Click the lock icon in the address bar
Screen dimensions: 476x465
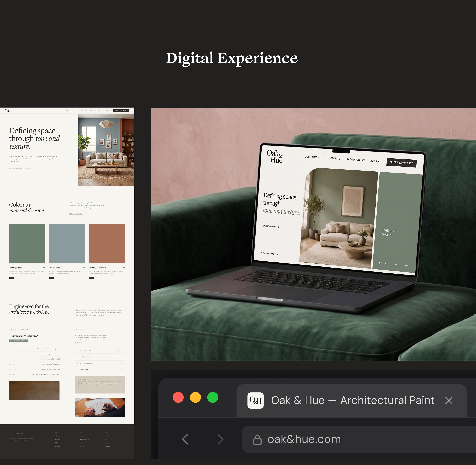(x=257, y=440)
